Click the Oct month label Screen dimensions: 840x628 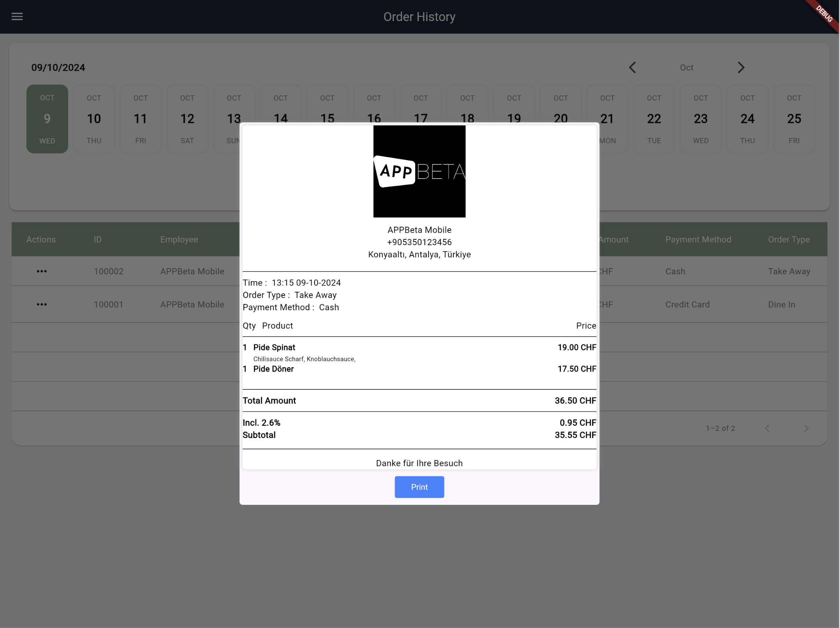click(x=686, y=68)
